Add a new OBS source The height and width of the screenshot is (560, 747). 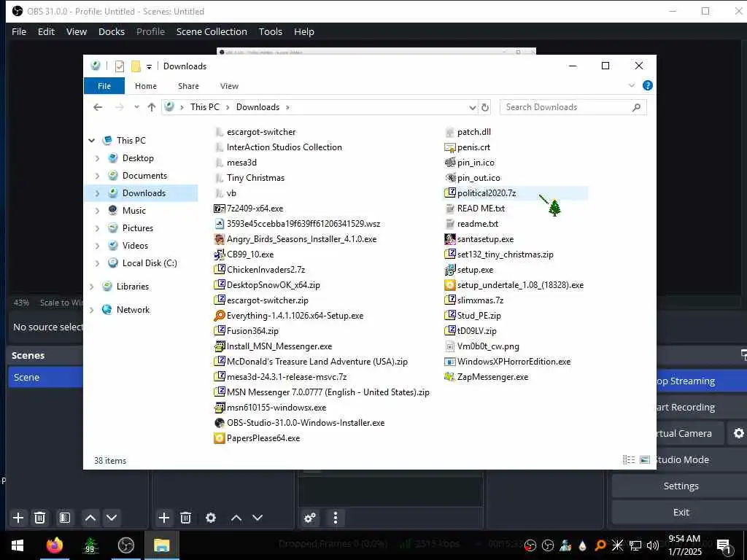click(x=164, y=518)
